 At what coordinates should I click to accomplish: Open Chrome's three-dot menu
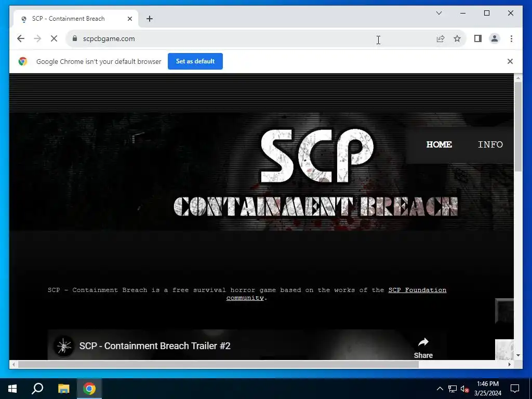(x=511, y=38)
